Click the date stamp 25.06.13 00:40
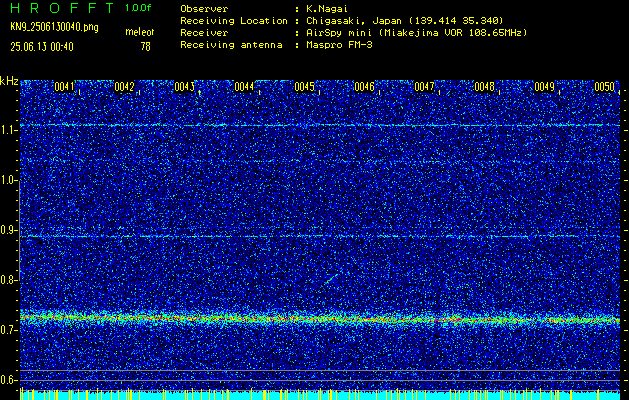The height and width of the screenshot is (400, 629). pyautogui.click(x=42, y=47)
